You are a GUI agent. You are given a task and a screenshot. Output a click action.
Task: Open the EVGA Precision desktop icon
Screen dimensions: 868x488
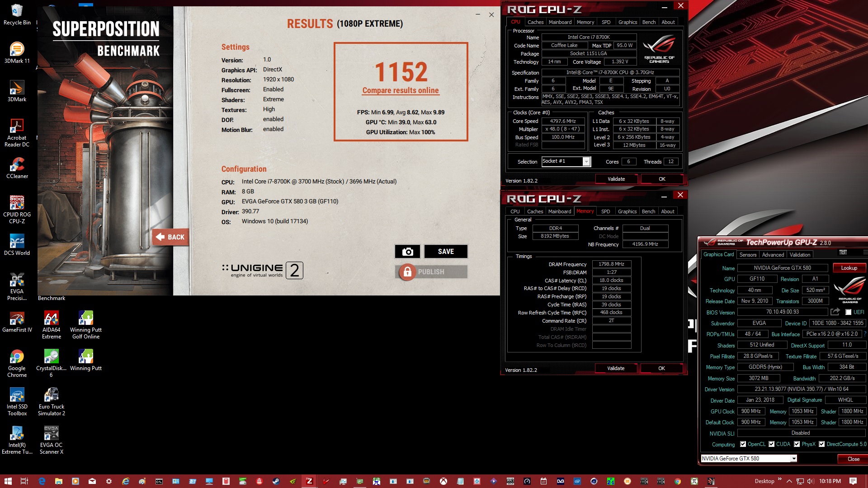(x=17, y=286)
